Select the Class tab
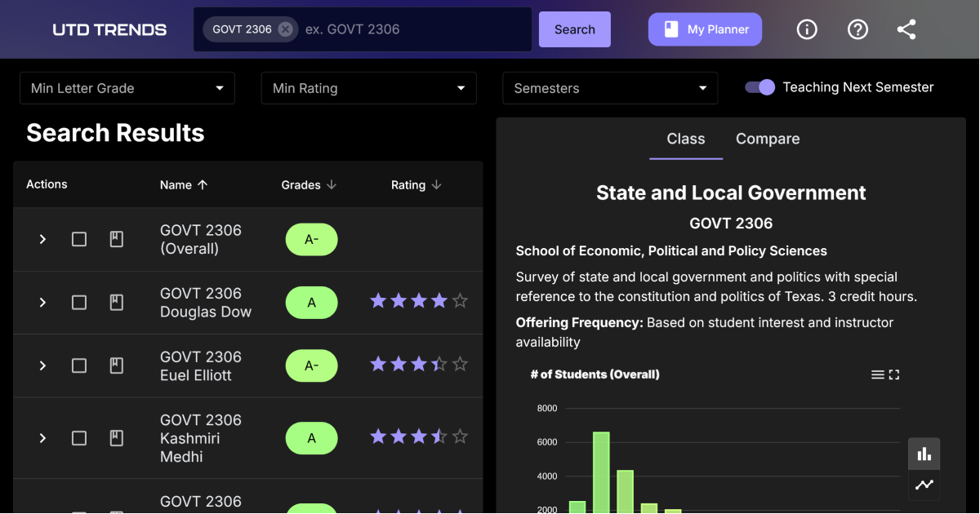Screen dimensions: 980x514 [685, 139]
